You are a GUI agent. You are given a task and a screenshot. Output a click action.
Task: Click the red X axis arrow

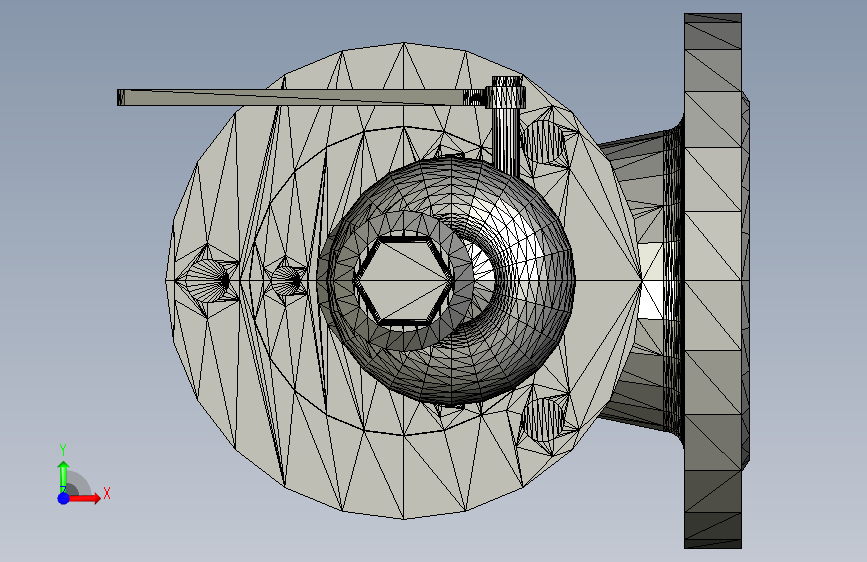(86, 498)
